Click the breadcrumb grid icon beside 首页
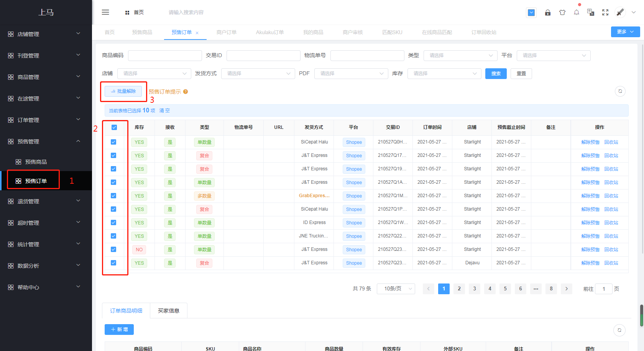Screen dimensions: 644x351 pos(127,13)
